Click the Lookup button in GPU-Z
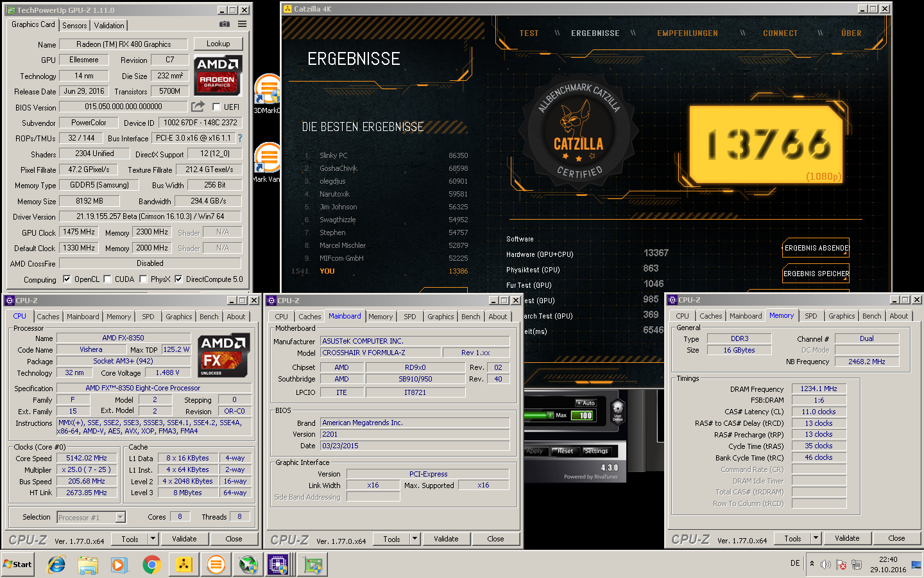The height and width of the screenshot is (578, 924). pyautogui.click(x=218, y=44)
